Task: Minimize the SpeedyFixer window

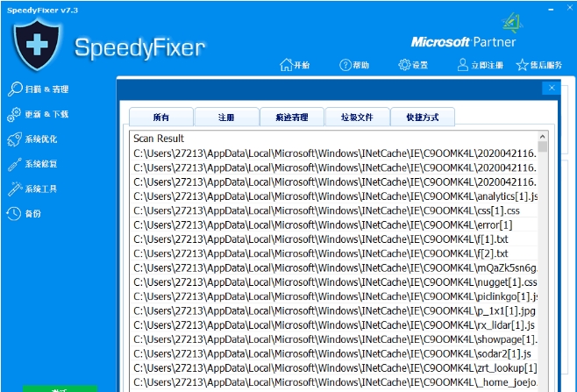Action: click(551, 9)
